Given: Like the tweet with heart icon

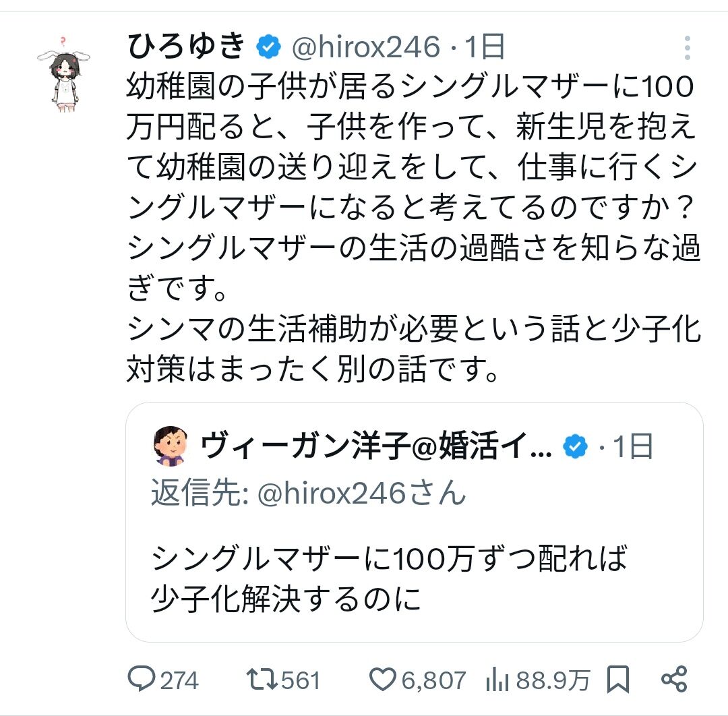Looking at the screenshot, I should 383,680.
